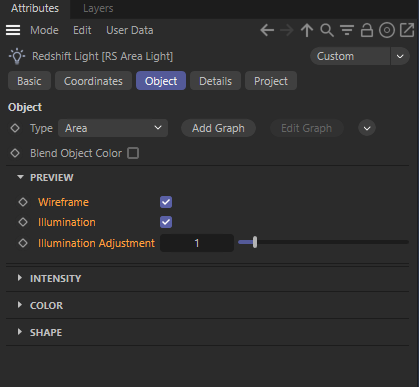Screen dimensions: 419x387
Task: Click the filter icon in the toolbar
Action: click(347, 30)
